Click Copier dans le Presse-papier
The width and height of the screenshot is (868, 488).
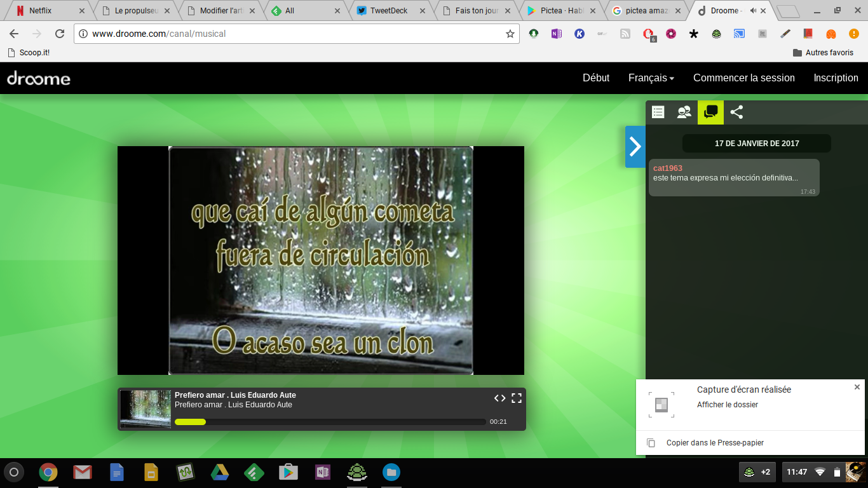click(715, 443)
